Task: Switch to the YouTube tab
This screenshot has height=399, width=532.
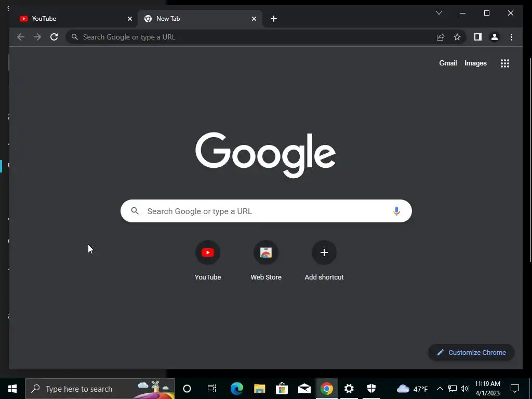Action: 73,19
